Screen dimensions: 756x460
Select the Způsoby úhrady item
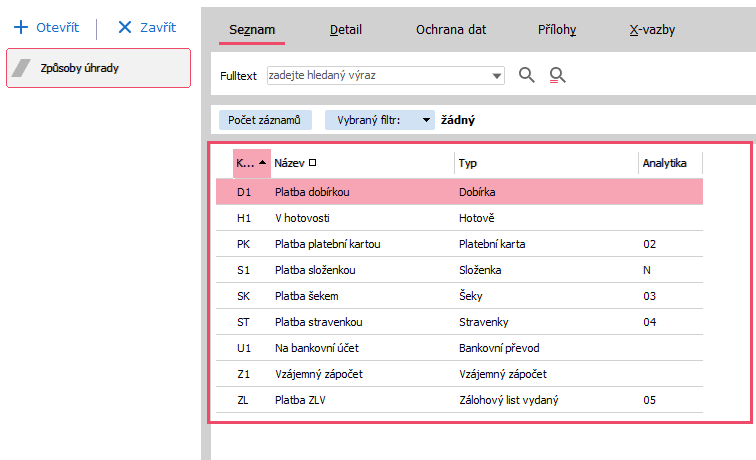98,68
